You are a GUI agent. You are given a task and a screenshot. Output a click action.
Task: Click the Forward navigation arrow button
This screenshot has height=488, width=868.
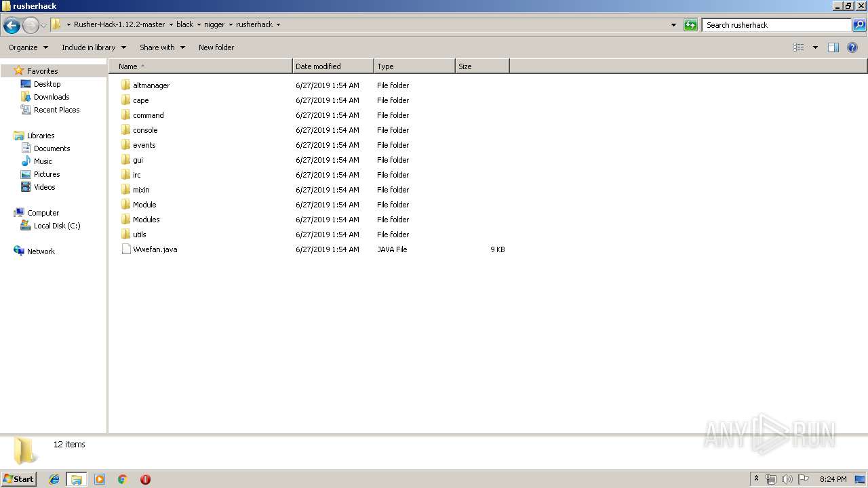tap(31, 25)
